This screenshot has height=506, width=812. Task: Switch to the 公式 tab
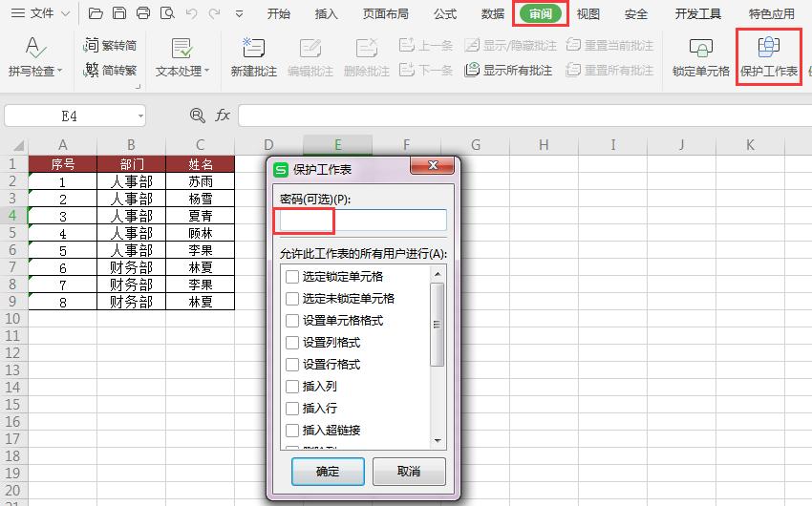445,14
